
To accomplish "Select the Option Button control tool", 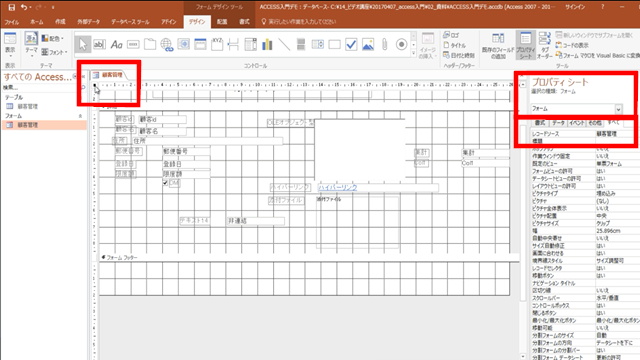I will [401, 44].
